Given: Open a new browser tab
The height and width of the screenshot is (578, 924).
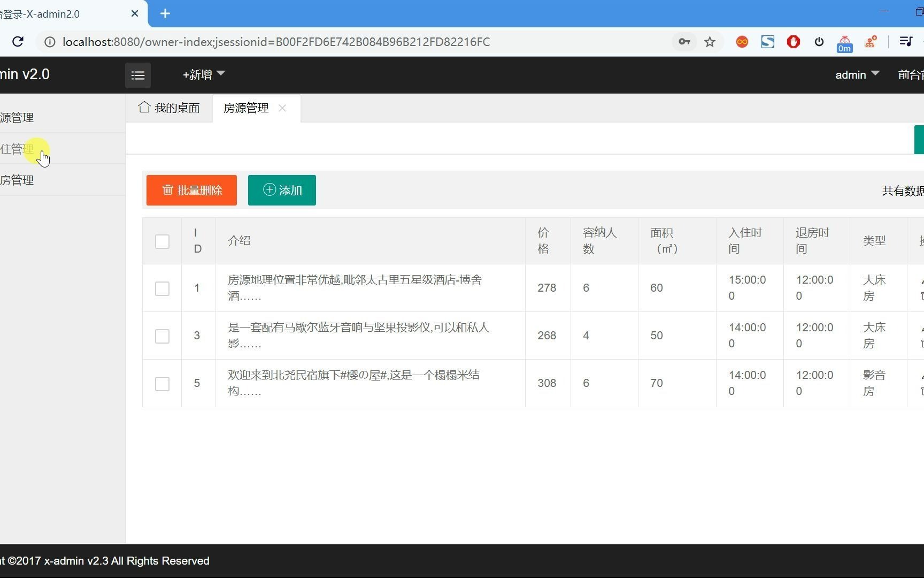Looking at the screenshot, I should [165, 13].
